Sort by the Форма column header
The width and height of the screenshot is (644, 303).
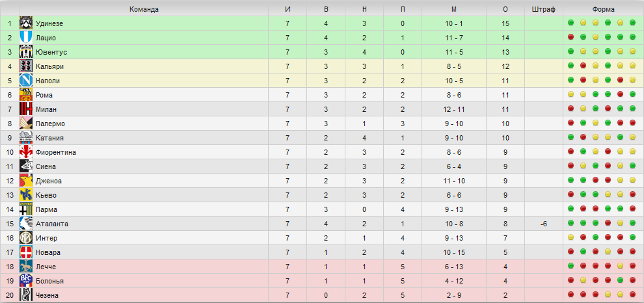coord(603,10)
